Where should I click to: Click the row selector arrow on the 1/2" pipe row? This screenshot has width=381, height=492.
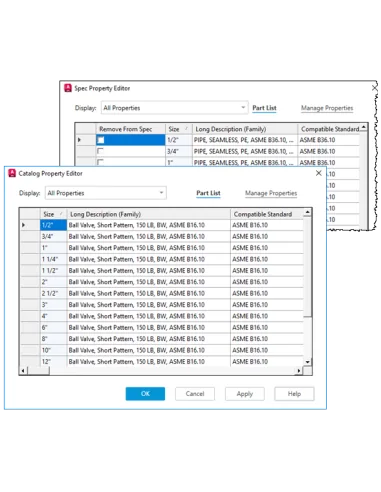click(x=79, y=140)
